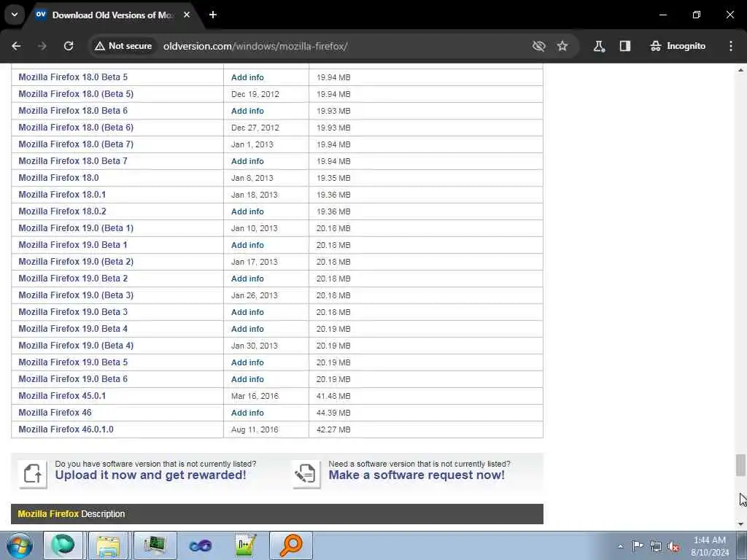Viewport: 747px width, 560px height.
Task: Open the Windows Start menu
Action: click(20, 545)
